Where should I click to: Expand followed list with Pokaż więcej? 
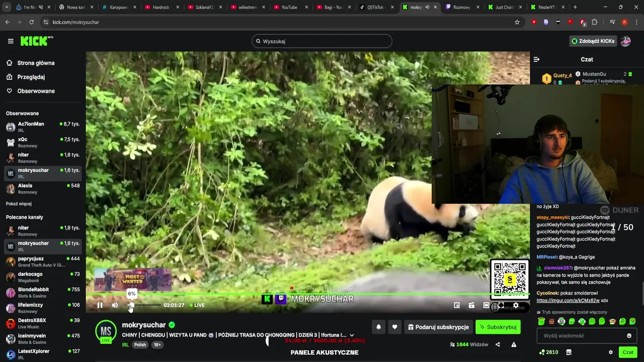(x=19, y=204)
